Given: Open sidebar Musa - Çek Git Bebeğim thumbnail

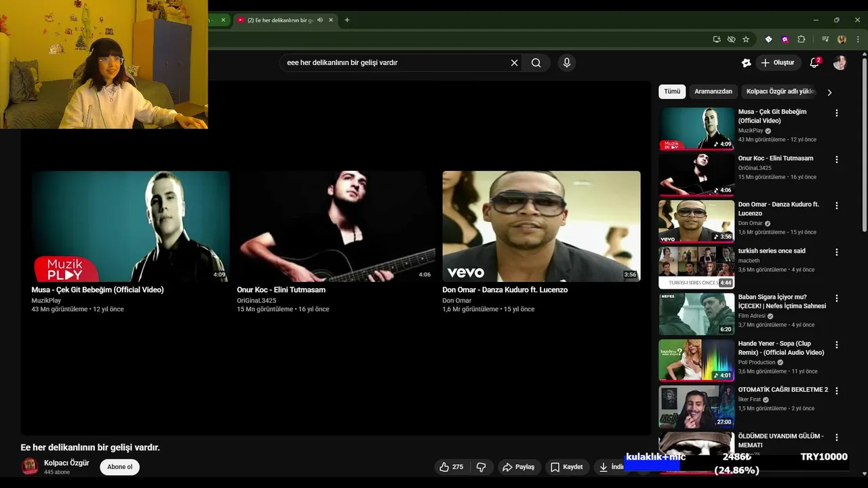Looking at the screenshot, I should click(696, 128).
